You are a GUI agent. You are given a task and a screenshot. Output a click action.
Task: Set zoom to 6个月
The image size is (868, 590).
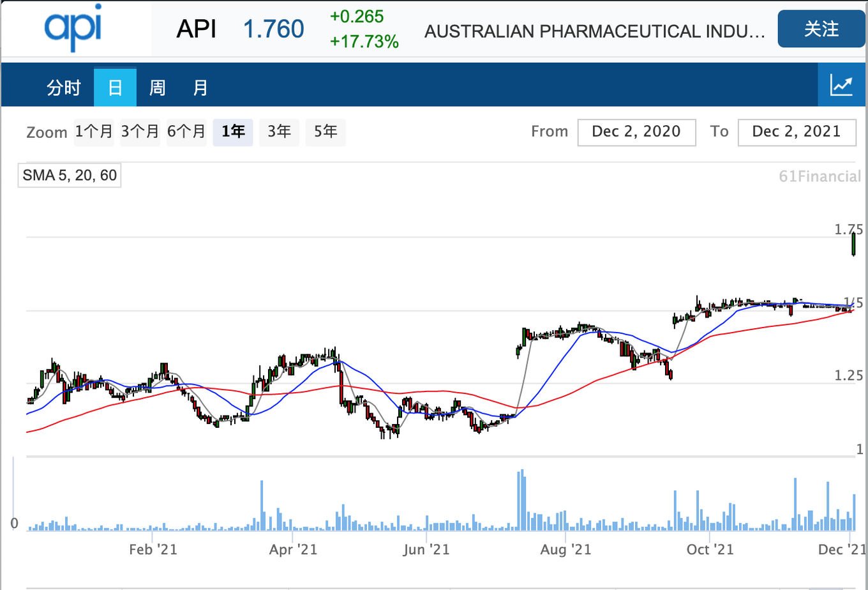click(x=186, y=132)
